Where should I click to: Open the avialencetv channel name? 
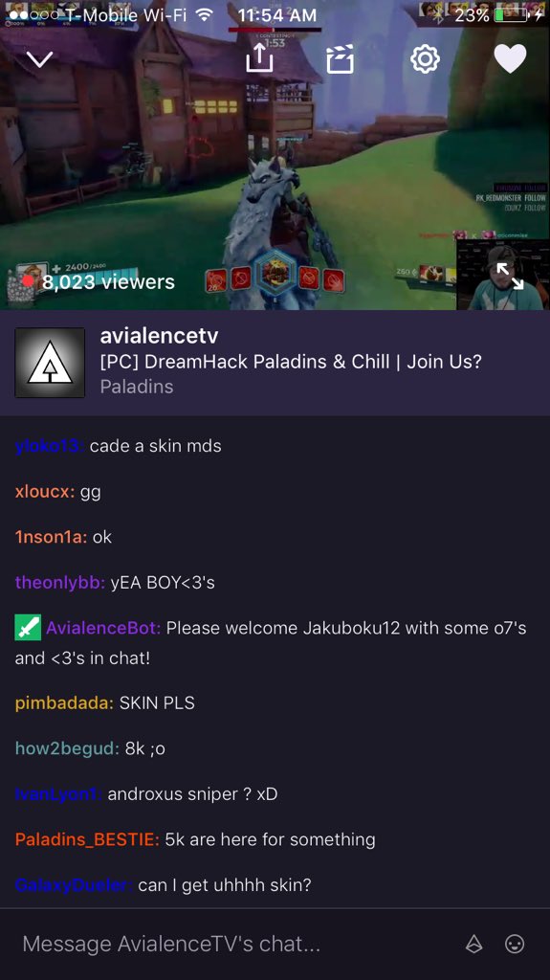[160, 336]
